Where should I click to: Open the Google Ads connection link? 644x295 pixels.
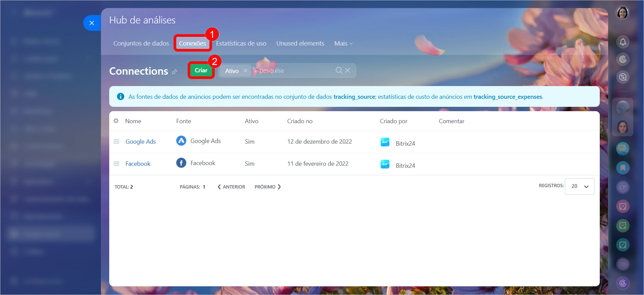point(141,142)
